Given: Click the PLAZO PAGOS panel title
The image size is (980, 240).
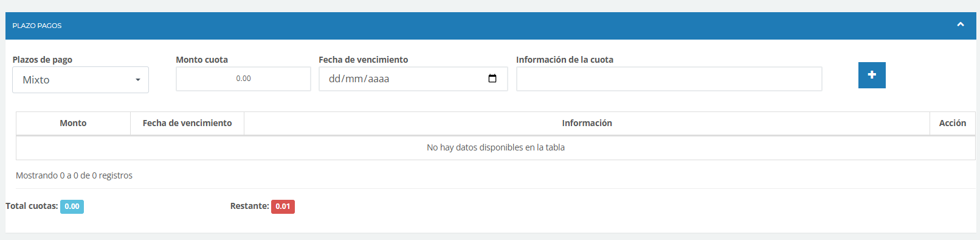Looking at the screenshot, I should point(37,26).
